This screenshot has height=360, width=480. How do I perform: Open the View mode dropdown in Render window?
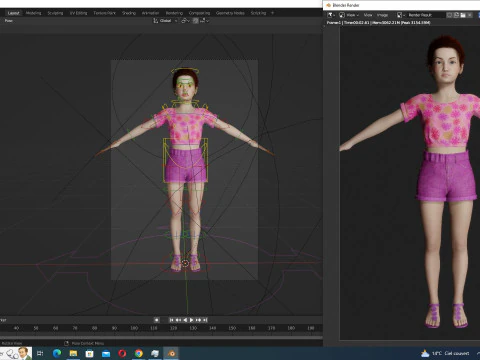click(x=352, y=15)
